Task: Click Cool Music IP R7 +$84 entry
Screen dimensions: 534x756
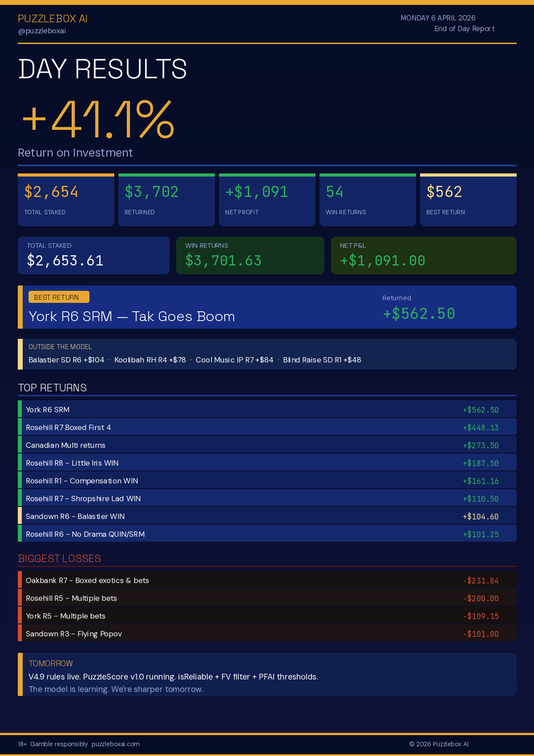Action: point(235,360)
